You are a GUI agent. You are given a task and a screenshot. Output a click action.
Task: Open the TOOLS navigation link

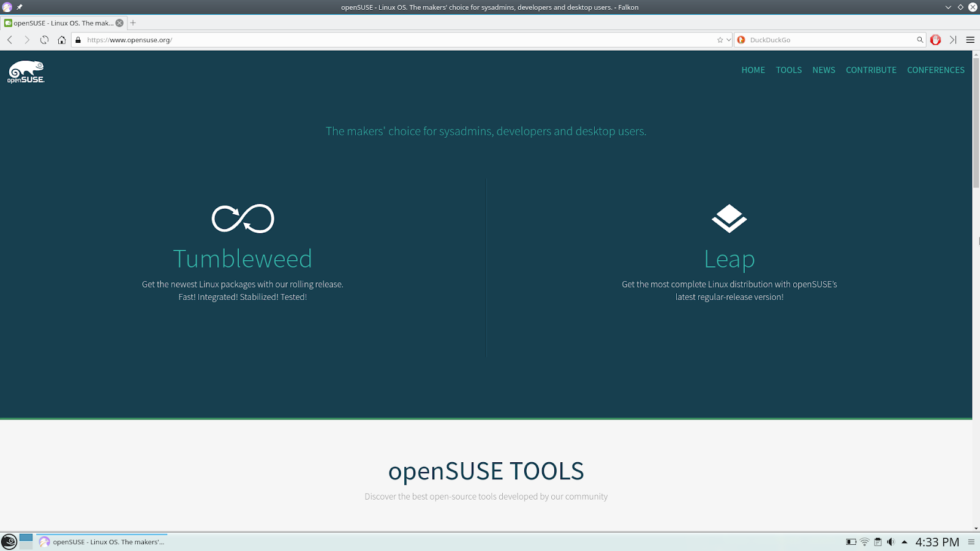[x=789, y=70]
